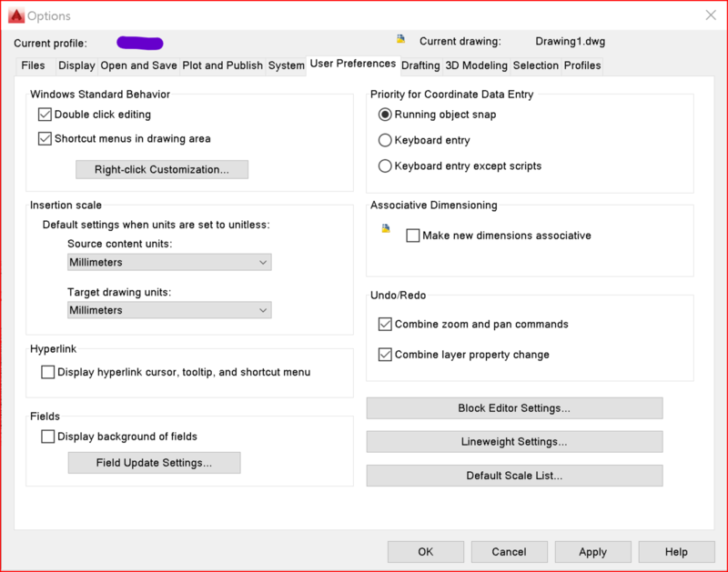Expand the Target drawing units dropdown
Image resolution: width=728 pixels, height=572 pixels.
pos(169,310)
